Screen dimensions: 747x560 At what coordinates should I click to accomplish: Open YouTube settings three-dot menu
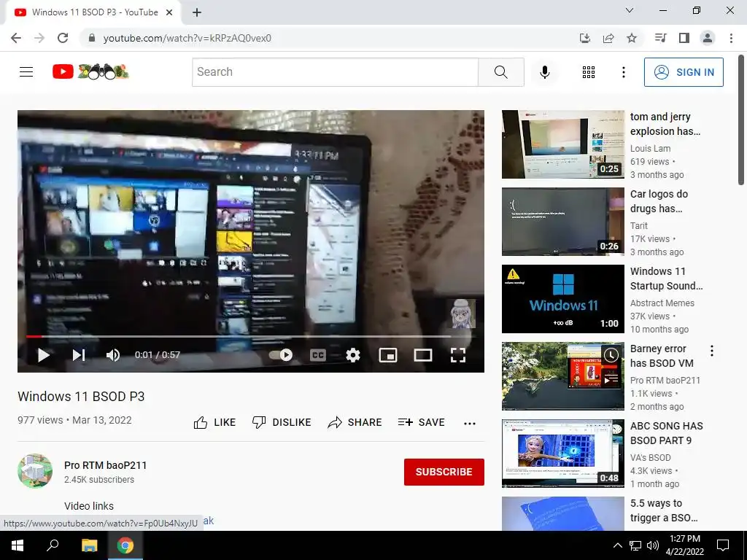623,72
